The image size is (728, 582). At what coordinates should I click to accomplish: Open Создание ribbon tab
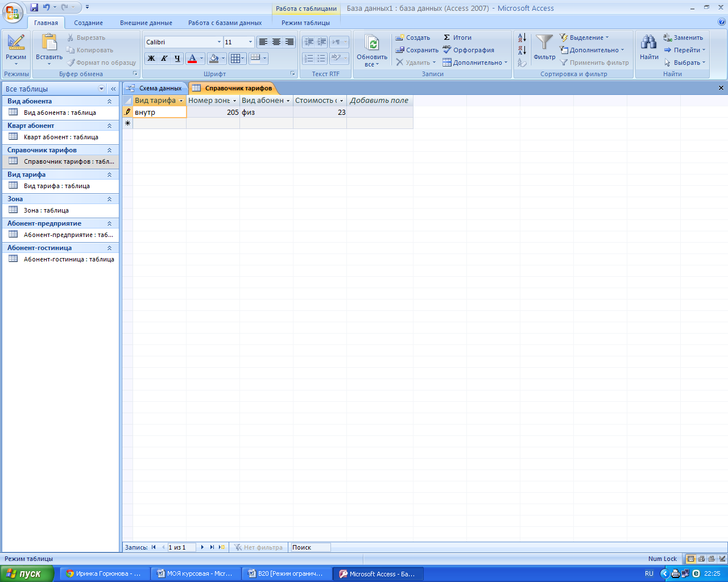[x=88, y=23]
